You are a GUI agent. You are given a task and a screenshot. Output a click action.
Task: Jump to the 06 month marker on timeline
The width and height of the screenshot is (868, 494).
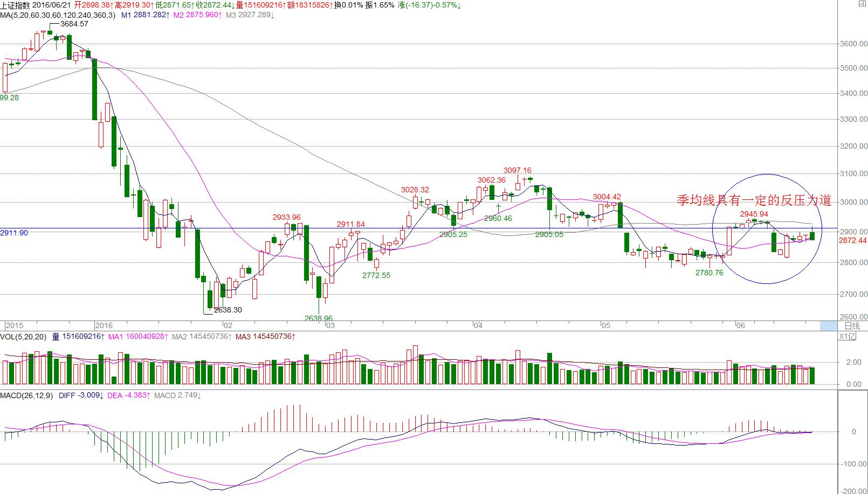pyautogui.click(x=740, y=325)
